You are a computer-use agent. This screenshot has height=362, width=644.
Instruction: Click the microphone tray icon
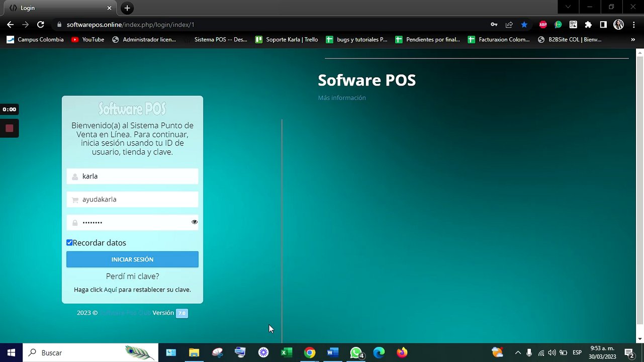529,352
